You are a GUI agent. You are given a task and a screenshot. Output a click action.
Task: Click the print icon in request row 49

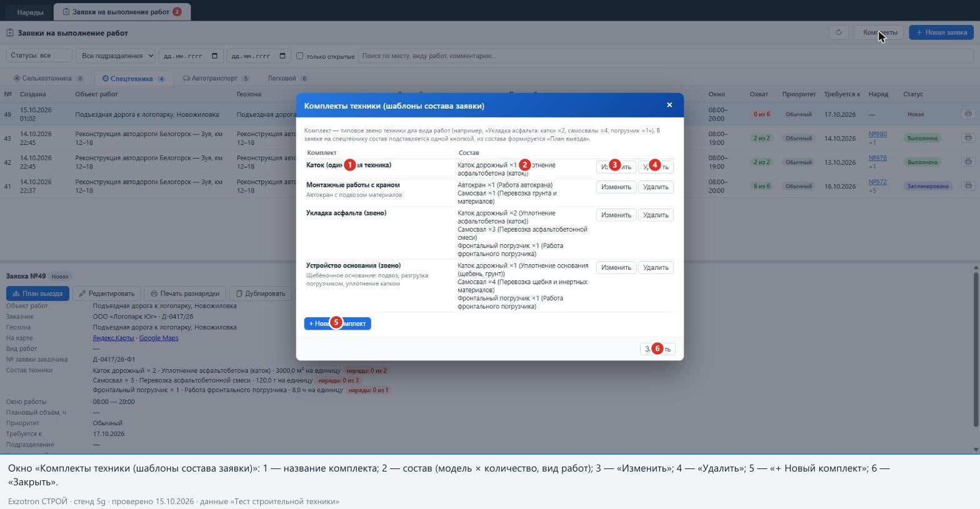coord(968,114)
